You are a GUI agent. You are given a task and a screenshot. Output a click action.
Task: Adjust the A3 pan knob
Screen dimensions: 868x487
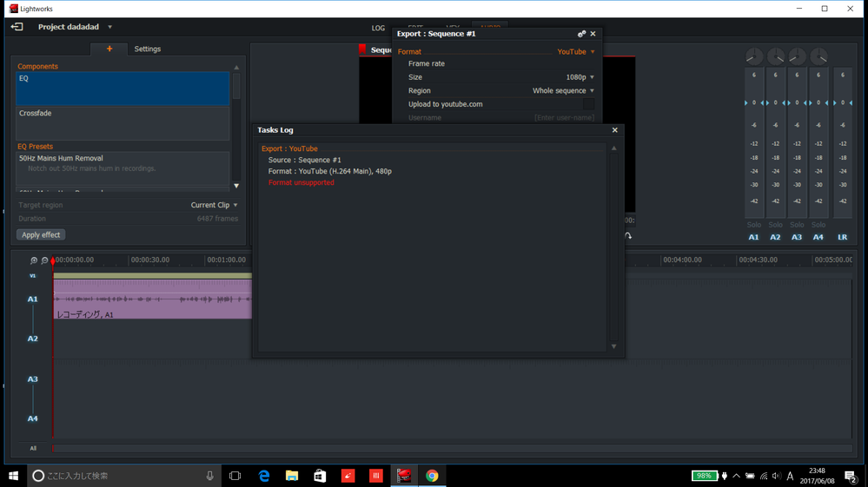pyautogui.click(x=797, y=56)
